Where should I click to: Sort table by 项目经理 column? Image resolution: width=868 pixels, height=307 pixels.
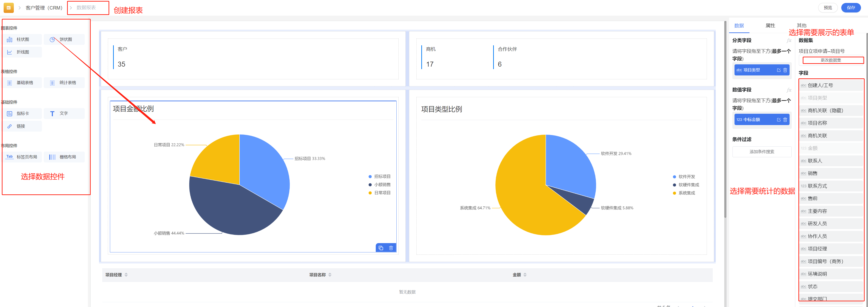tap(126, 275)
